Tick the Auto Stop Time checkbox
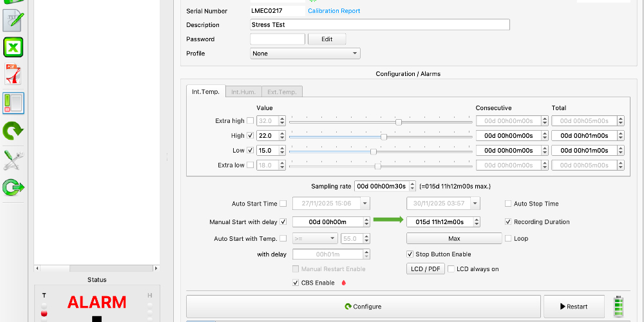The image size is (644, 322). coord(508,204)
